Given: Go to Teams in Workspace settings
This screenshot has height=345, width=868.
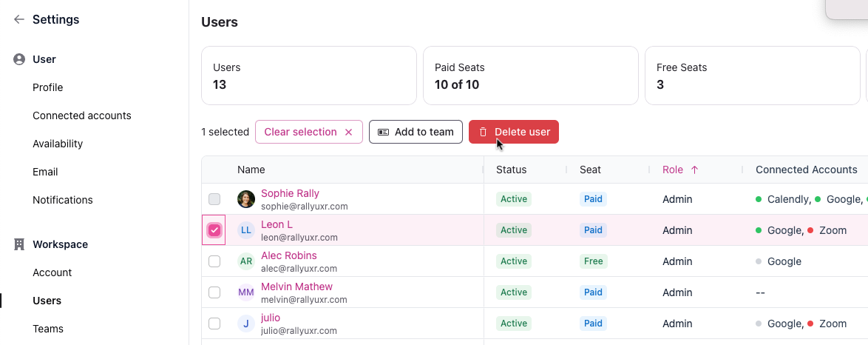Looking at the screenshot, I should pos(48,329).
